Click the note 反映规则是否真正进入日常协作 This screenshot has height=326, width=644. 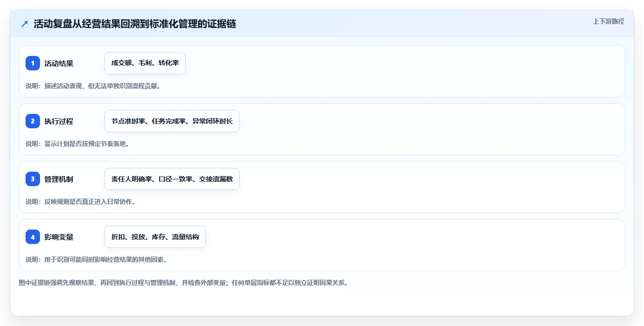point(80,202)
